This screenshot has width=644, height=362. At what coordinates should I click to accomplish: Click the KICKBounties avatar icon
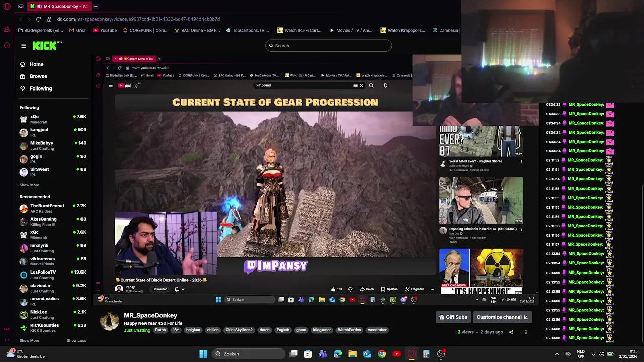click(24, 328)
